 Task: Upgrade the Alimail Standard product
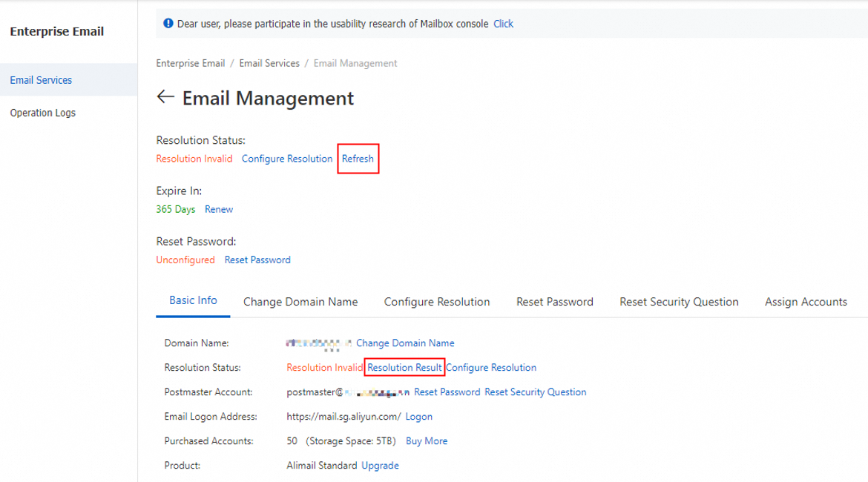380,465
